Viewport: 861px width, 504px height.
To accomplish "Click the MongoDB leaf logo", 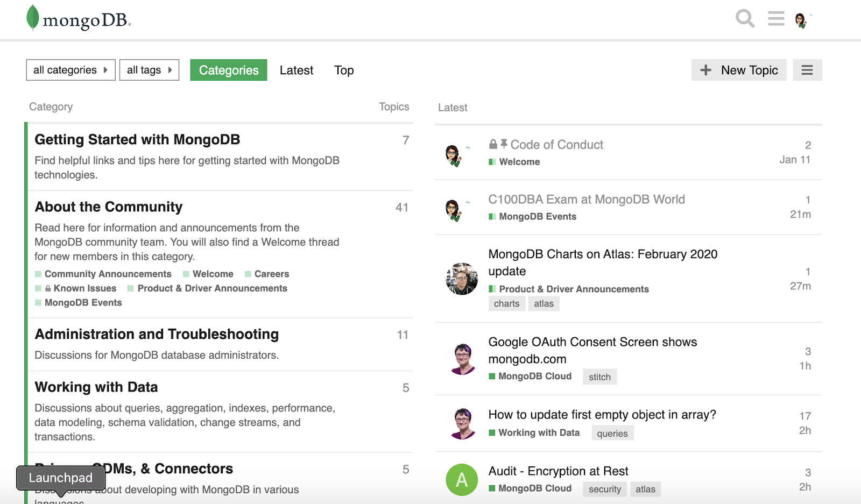I will coord(33,18).
